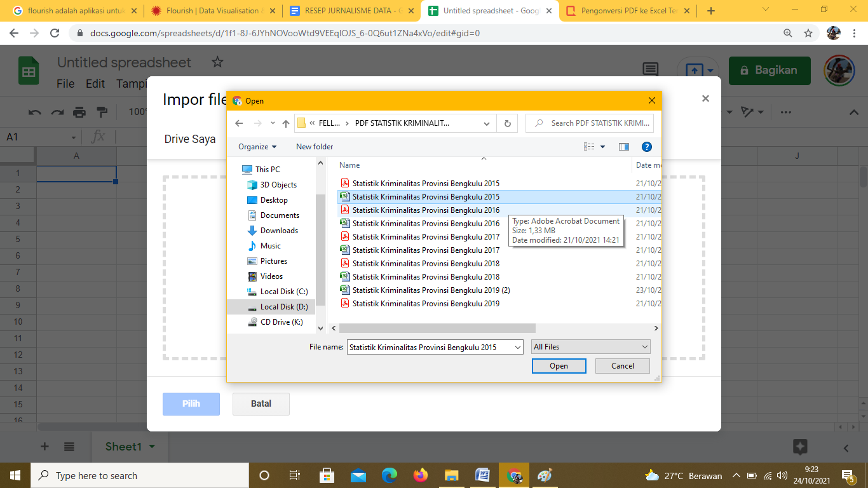868x488 pixels.
Task: Click the Back arrow in Open dialog
Action: pos(239,123)
